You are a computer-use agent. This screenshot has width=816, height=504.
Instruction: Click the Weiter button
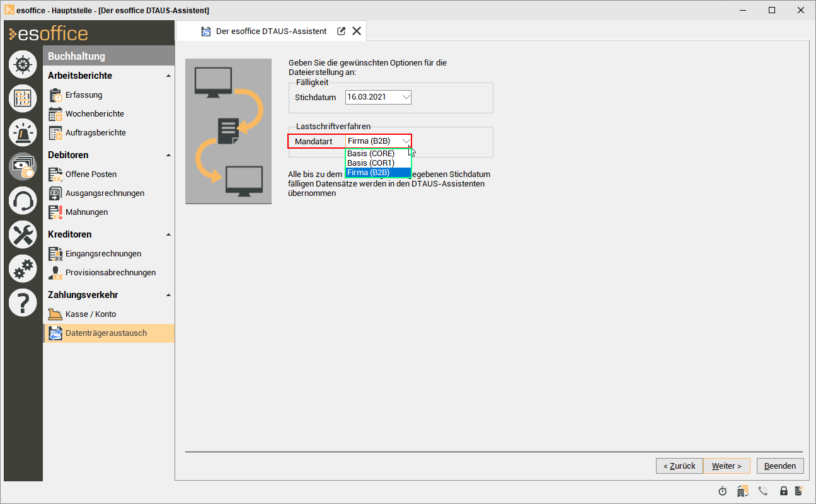pyautogui.click(x=727, y=466)
